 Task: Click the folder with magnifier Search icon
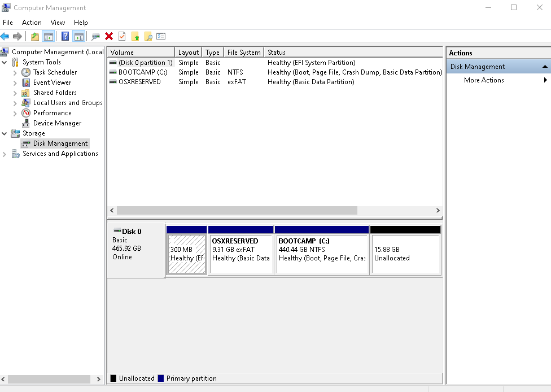click(148, 36)
